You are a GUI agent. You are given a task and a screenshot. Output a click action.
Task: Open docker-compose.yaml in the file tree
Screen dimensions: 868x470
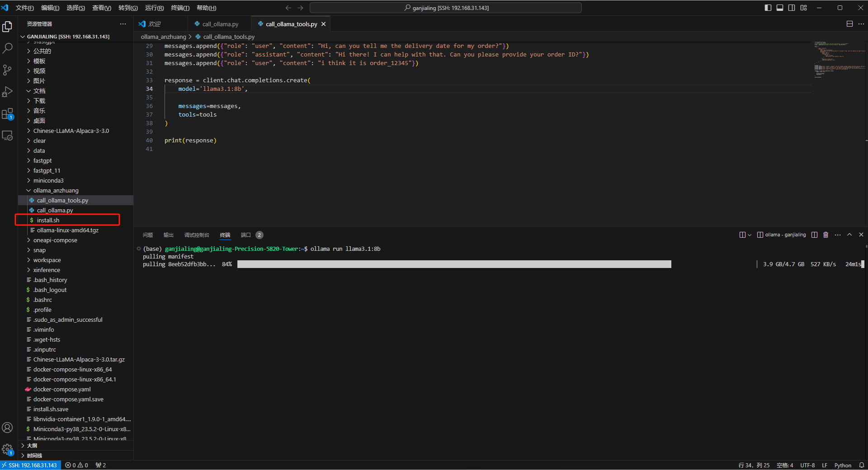75,389
